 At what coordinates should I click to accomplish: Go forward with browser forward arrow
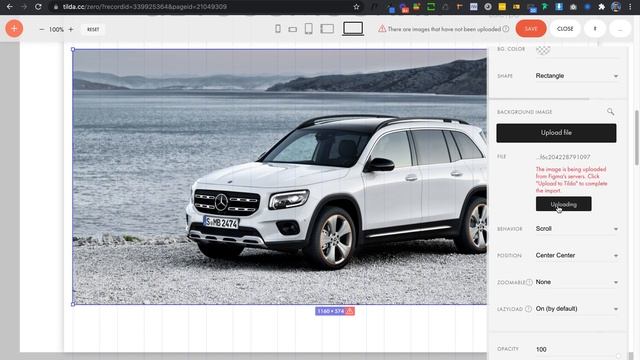tap(24, 7)
